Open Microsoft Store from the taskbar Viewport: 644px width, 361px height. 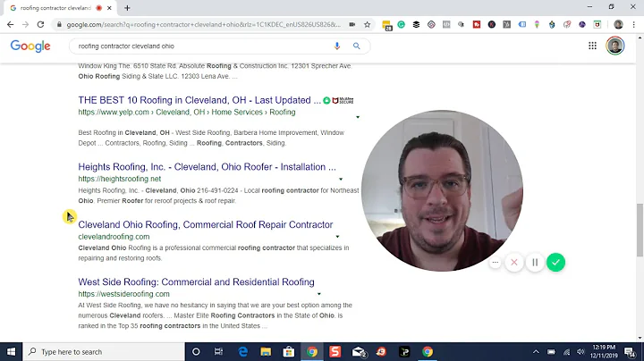[289, 352]
